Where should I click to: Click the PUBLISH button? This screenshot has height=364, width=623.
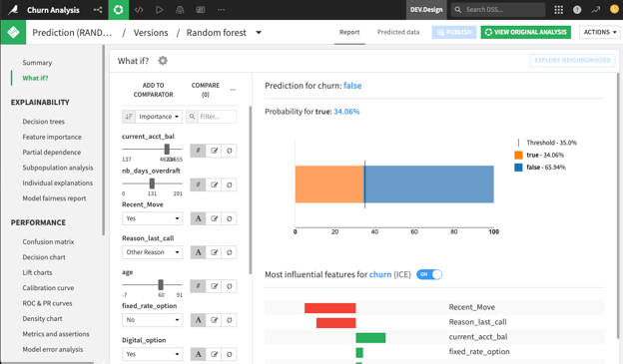[454, 32]
